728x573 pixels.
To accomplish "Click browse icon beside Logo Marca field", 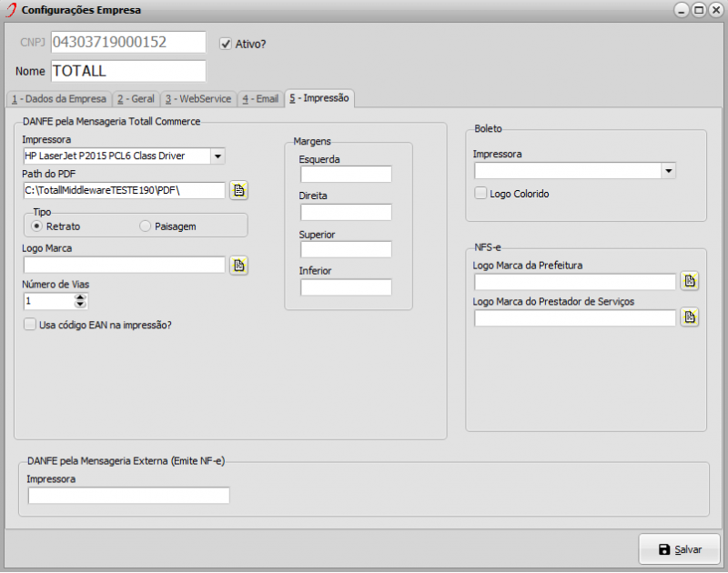I will [238, 265].
